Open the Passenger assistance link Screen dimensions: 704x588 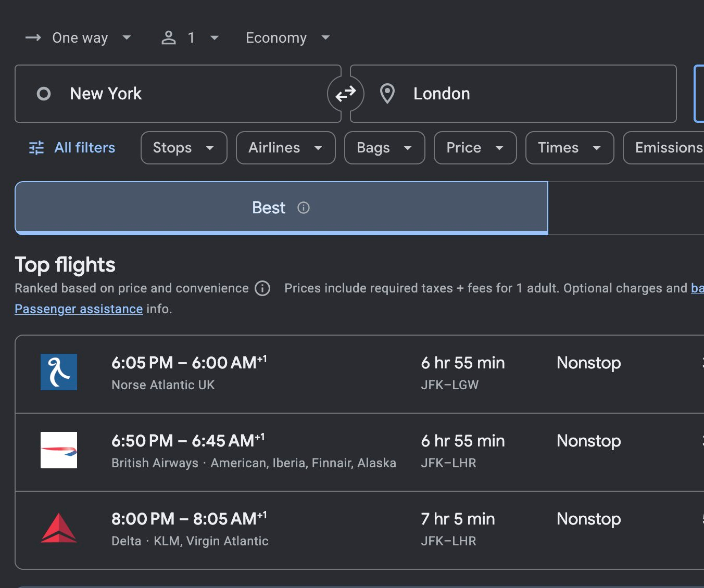(79, 309)
